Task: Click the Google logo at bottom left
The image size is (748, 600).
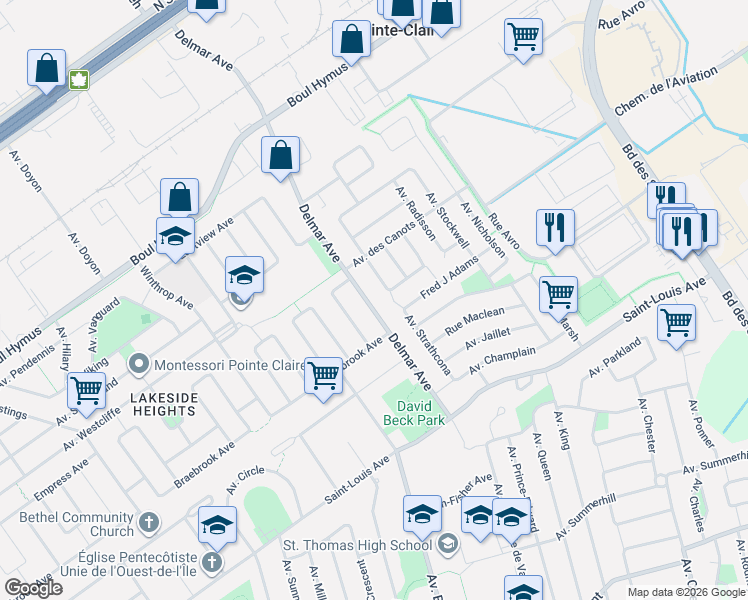Action: (33, 589)
